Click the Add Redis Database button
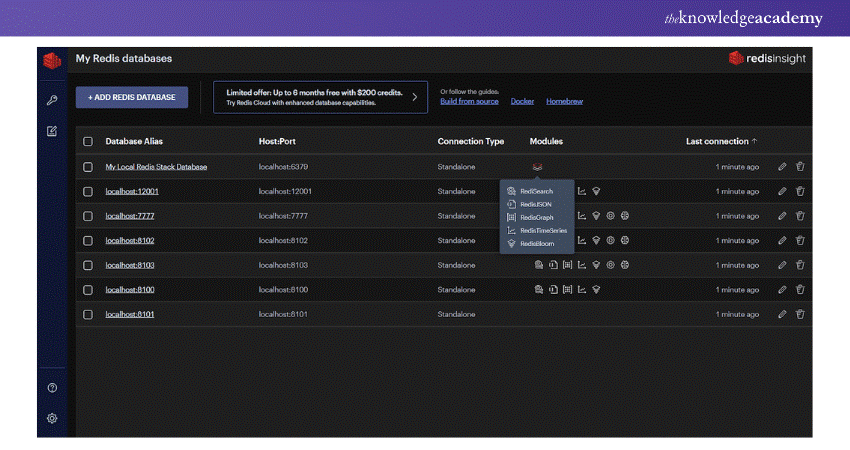The height and width of the screenshot is (450, 850). click(x=132, y=98)
